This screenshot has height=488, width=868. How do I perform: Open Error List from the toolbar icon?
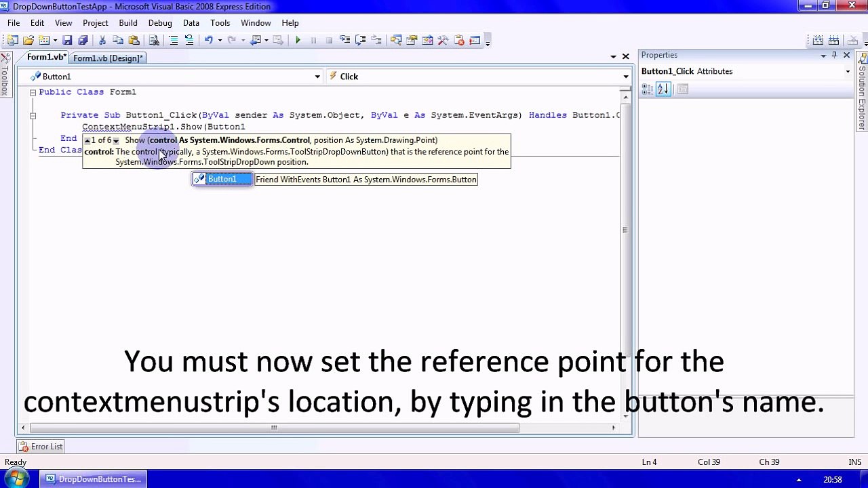click(x=459, y=40)
